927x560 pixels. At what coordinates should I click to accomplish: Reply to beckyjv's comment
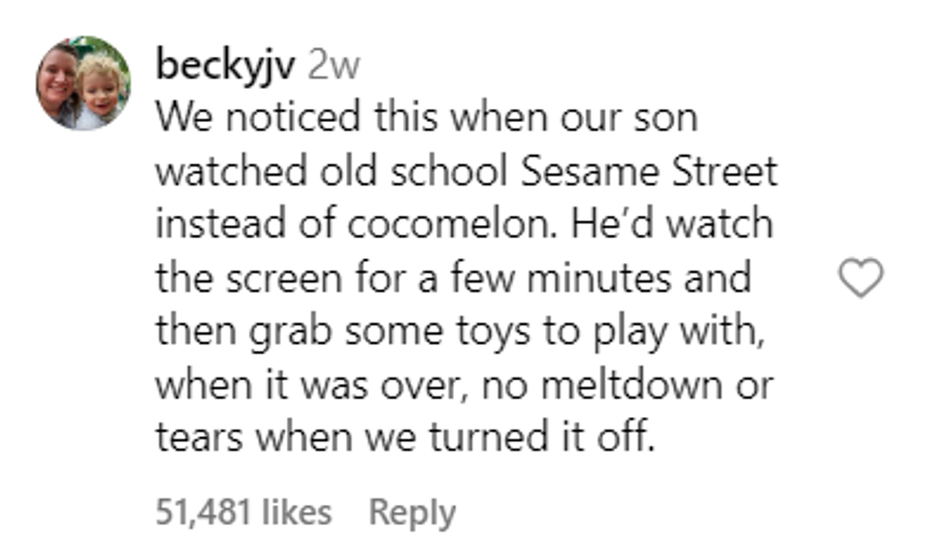(411, 513)
